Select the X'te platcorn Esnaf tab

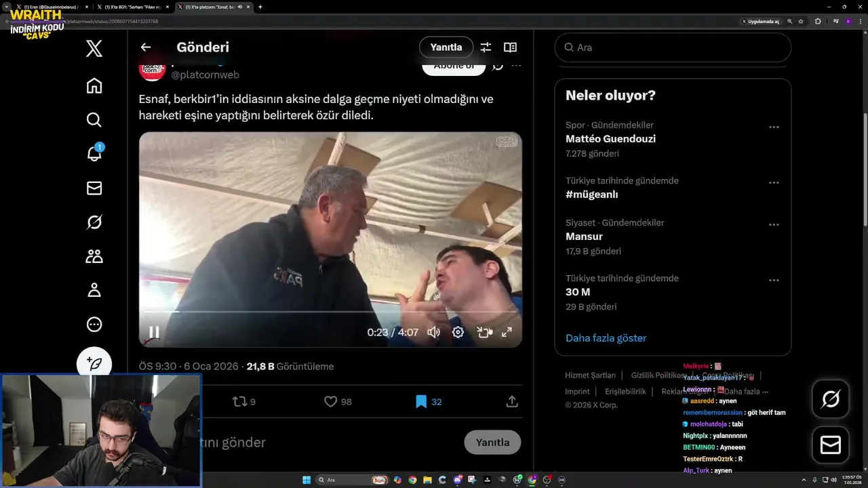click(214, 7)
